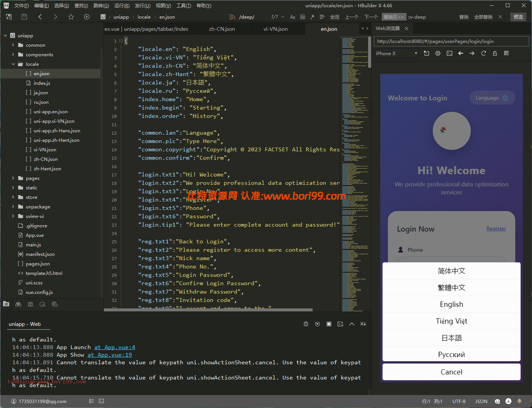Select English in the language action sheet
This screenshot has width=532, height=408.
point(451,305)
